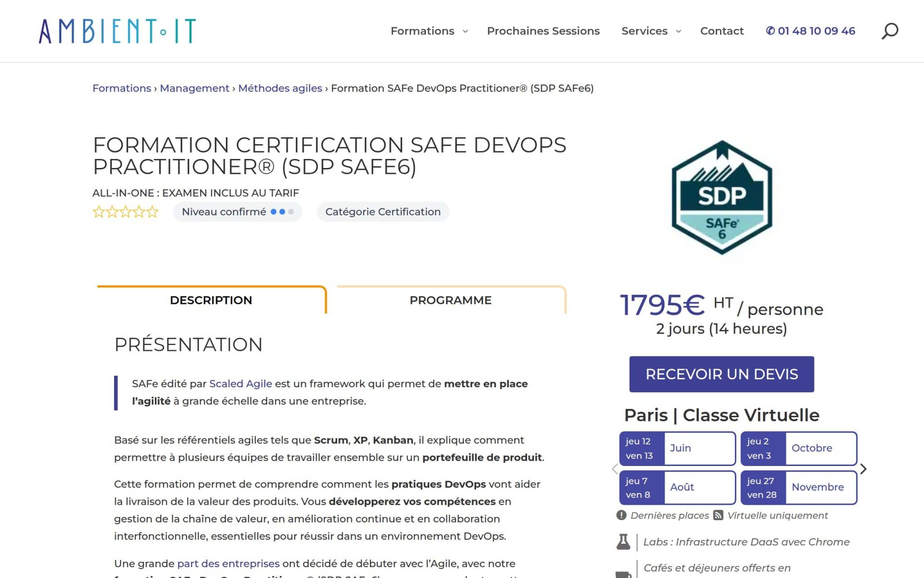Click the 'PRÉSENTATION' heading text
This screenshot has width=924, height=578.
point(188,345)
